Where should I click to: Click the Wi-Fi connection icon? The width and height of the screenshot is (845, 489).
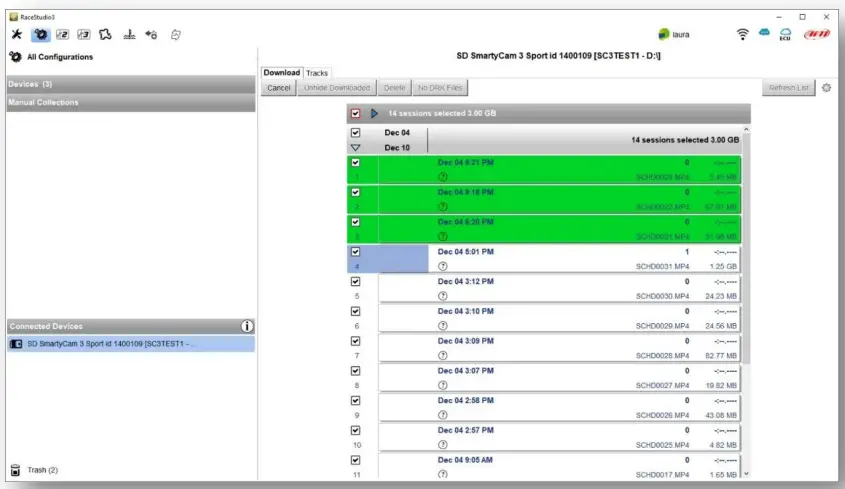point(742,35)
